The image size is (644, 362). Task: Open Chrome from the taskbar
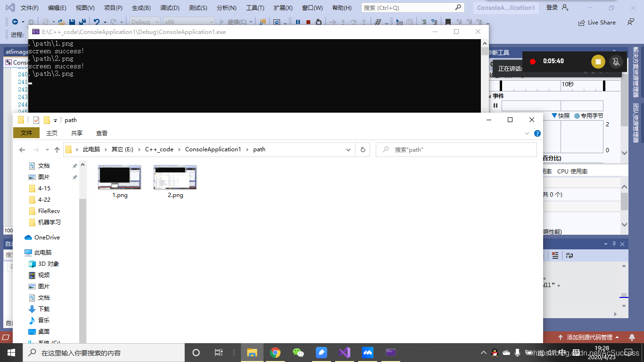(x=275, y=352)
